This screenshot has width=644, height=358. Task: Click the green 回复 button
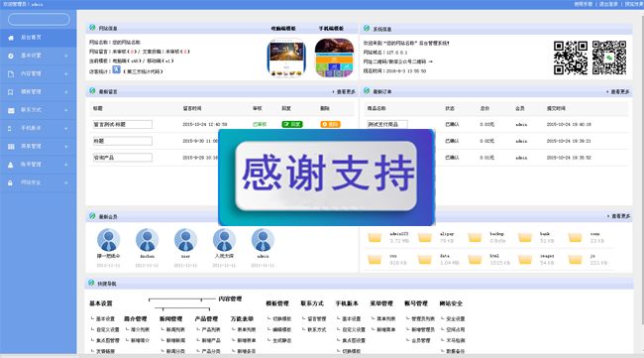292,124
